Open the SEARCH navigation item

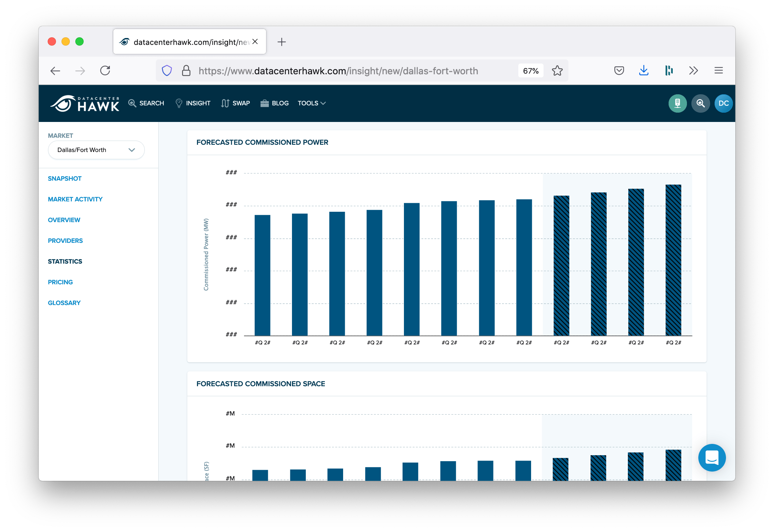146,103
